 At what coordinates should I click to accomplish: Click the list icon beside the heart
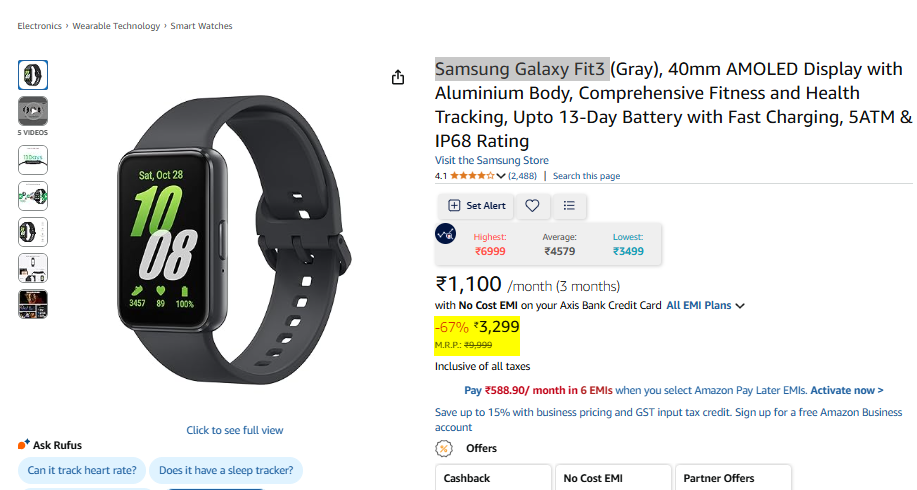pyautogui.click(x=569, y=205)
